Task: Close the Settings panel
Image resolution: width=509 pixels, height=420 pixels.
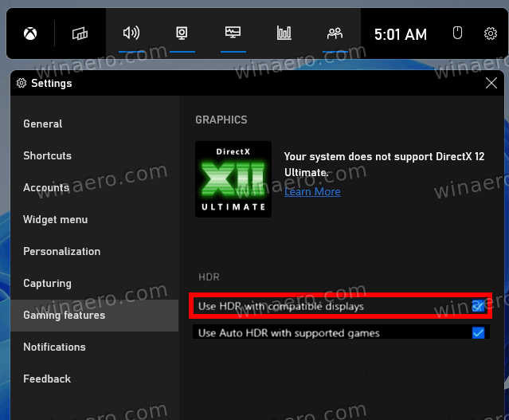Action: click(x=491, y=83)
